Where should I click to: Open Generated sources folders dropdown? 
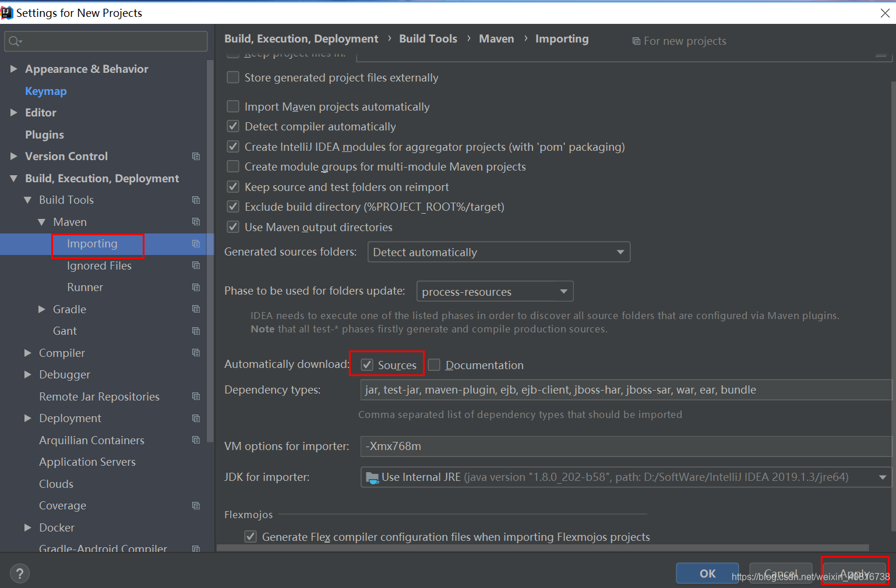point(499,252)
